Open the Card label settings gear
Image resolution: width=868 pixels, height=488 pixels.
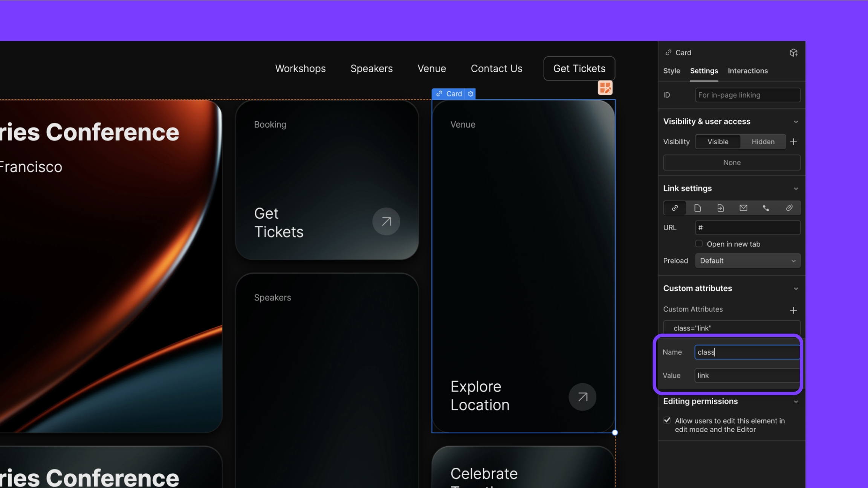point(471,94)
